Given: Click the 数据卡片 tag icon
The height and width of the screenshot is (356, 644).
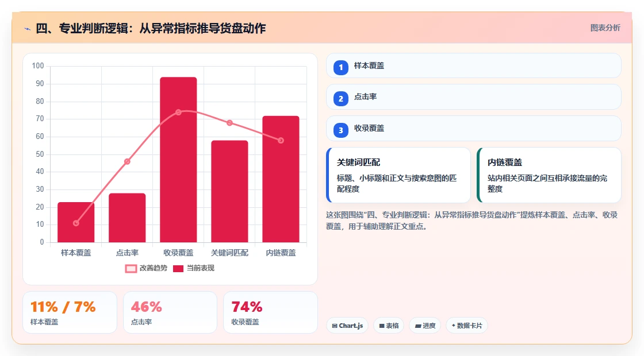Looking at the screenshot, I should click(x=454, y=325).
